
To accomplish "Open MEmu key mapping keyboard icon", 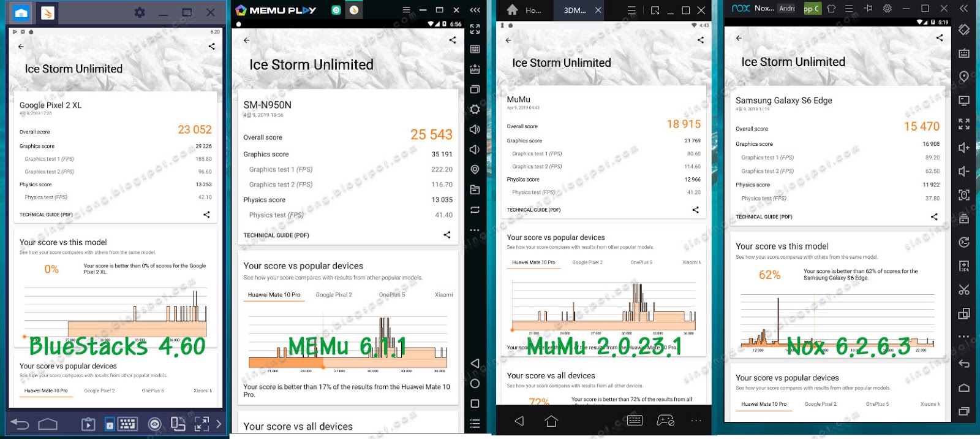I will coord(475,49).
